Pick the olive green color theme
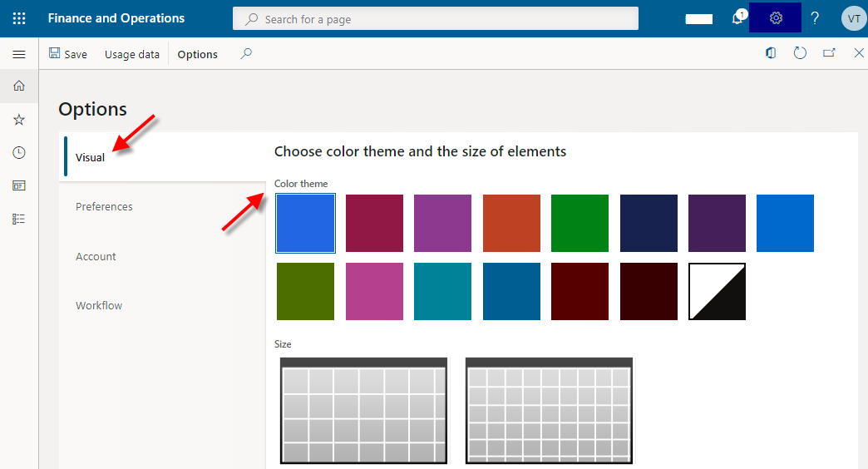Viewport: 868px width, 469px height. pyautogui.click(x=306, y=291)
